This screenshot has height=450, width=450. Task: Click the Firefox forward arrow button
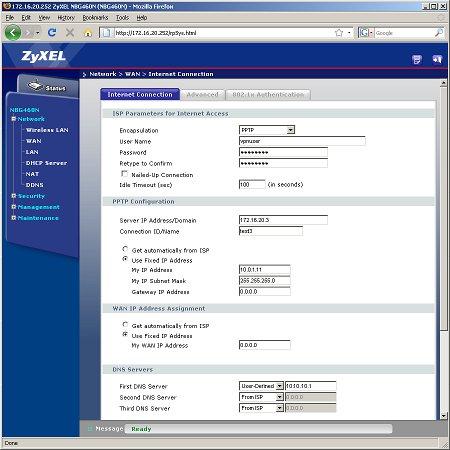[x=29, y=33]
